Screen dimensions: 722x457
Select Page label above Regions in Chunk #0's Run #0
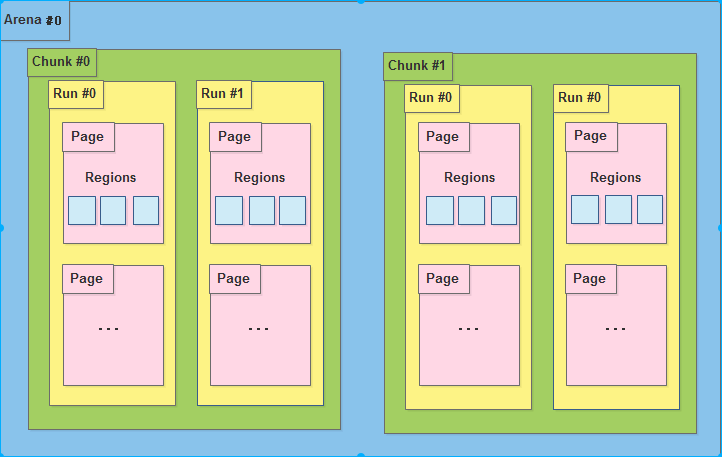click(88, 137)
